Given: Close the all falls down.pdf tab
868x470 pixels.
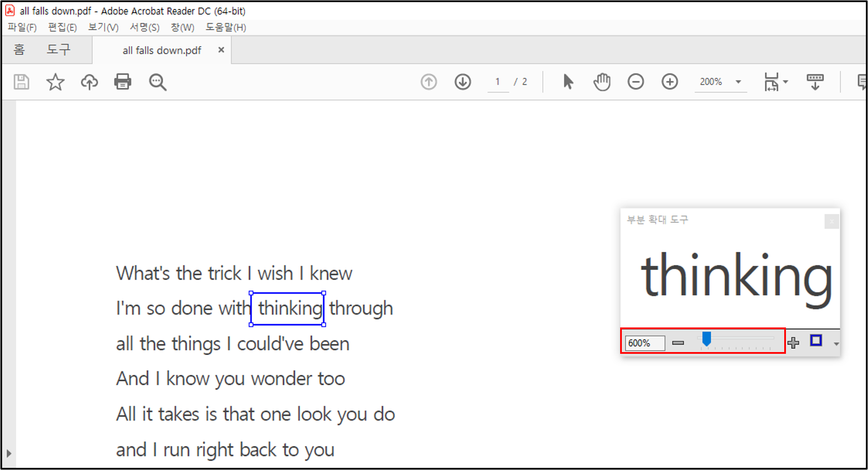Looking at the screenshot, I should coord(221,50).
